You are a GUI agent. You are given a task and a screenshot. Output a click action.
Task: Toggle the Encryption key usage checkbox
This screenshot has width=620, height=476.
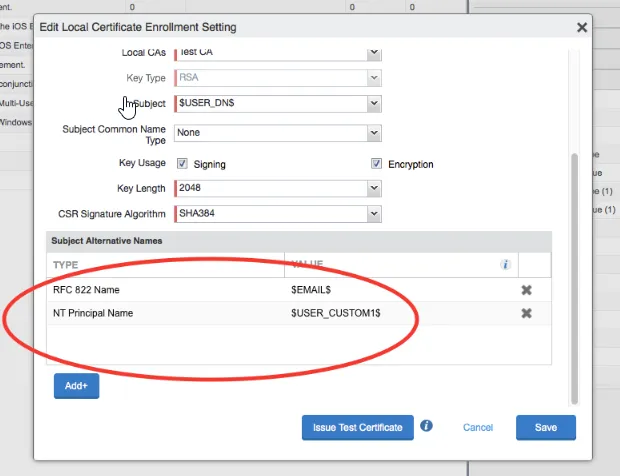(x=376, y=163)
